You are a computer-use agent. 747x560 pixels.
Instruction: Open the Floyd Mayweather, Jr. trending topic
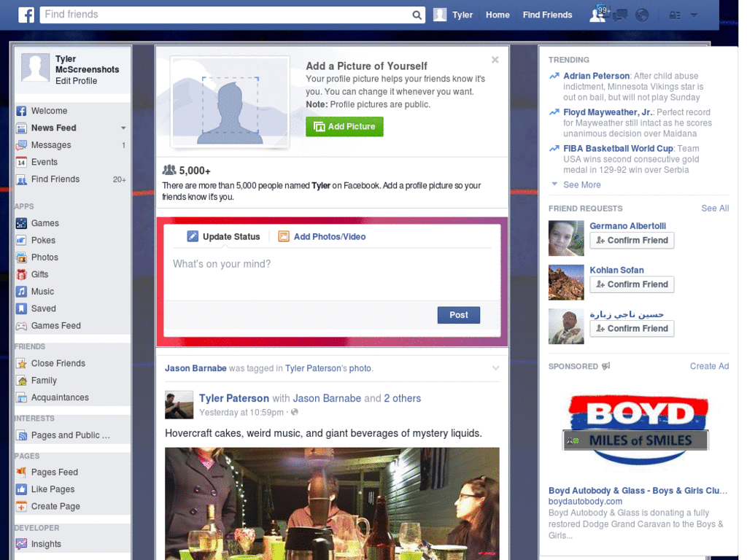(x=608, y=112)
